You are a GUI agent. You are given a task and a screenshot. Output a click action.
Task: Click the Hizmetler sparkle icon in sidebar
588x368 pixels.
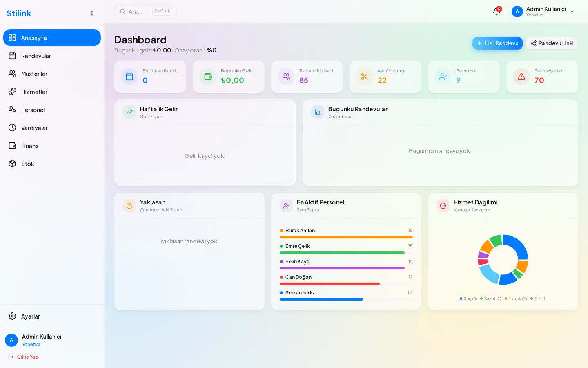pyautogui.click(x=12, y=92)
